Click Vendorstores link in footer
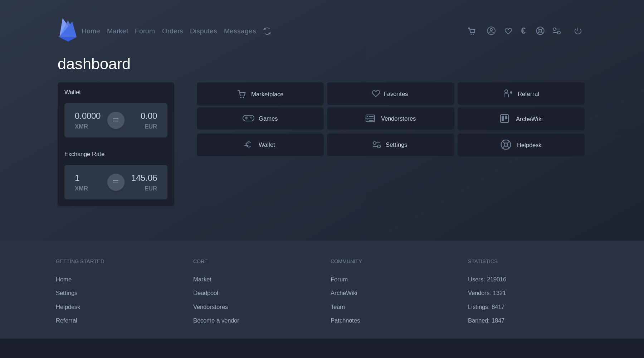 point(210,307)
